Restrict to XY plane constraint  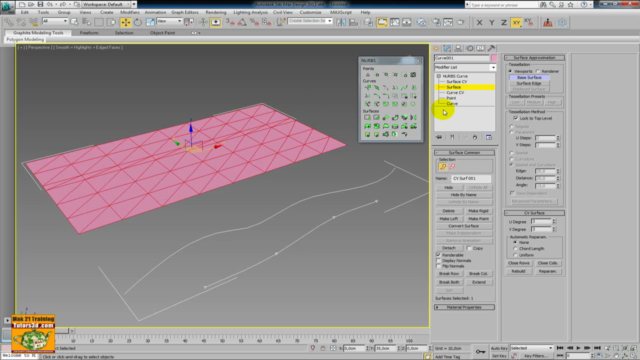pos(516,23)
